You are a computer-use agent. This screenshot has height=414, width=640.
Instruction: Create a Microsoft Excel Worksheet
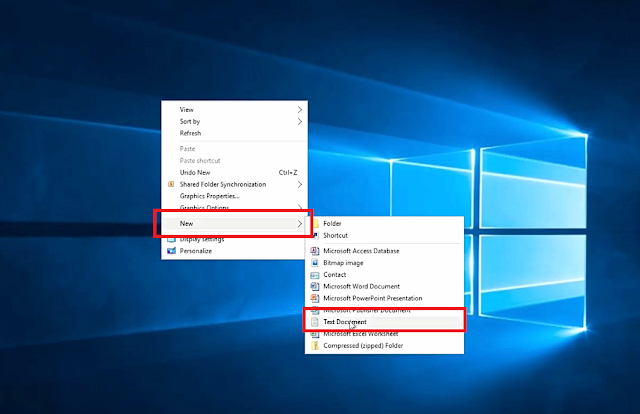coord(384,334)
